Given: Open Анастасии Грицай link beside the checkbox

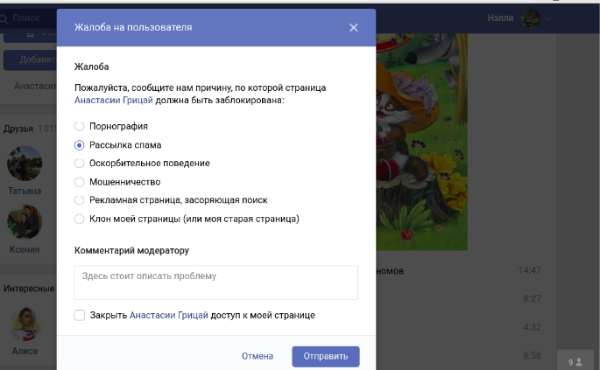Looking at the screenshot, I should click(169, 315).
